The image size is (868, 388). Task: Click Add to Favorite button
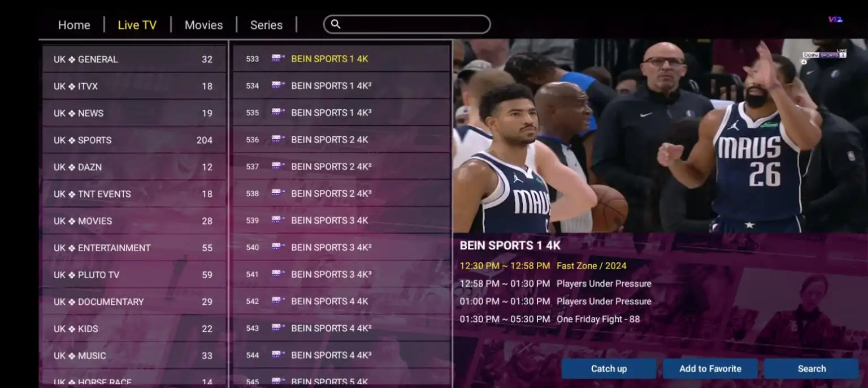(x=710, y=369)
